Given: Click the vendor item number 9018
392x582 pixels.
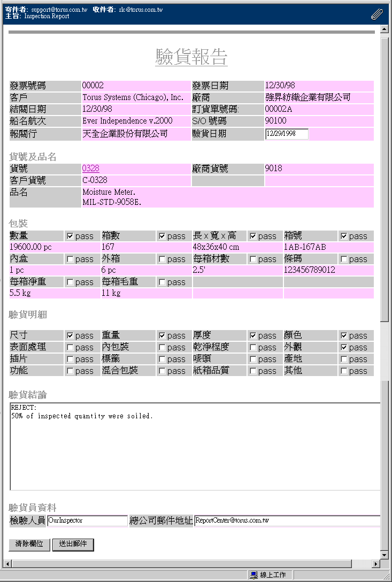Looking at the screenshot, I should click(274, 169).
